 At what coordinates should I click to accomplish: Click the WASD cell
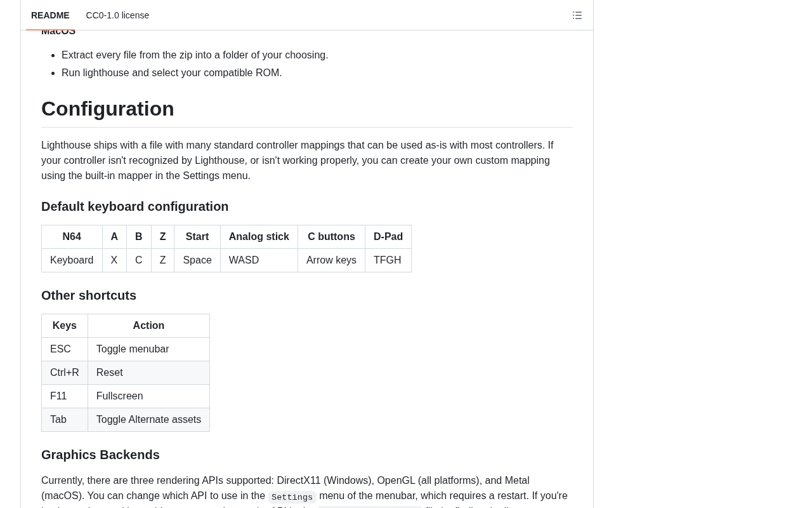259,260
